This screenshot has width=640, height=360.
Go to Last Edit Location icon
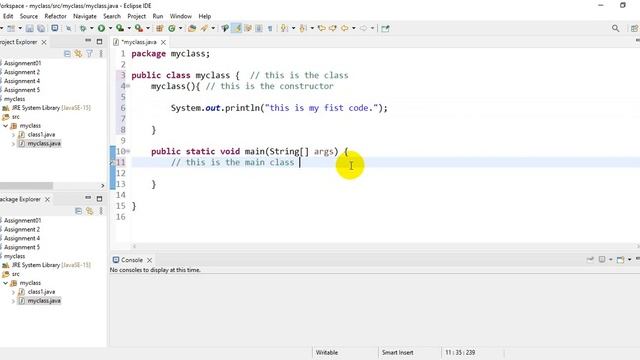pos(322,28)
